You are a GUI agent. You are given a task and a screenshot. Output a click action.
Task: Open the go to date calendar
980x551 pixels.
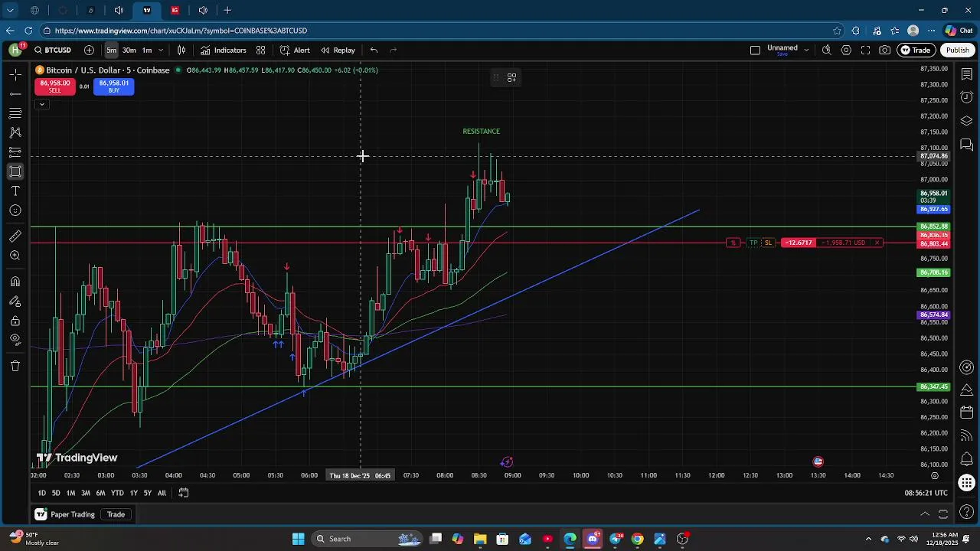pyautogui.click(x=184, y=494)
